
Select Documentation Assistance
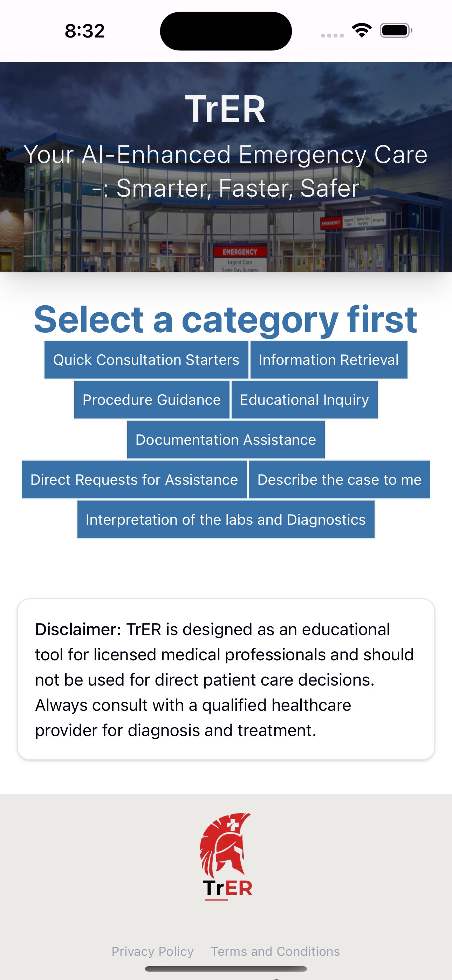[226, 440]
